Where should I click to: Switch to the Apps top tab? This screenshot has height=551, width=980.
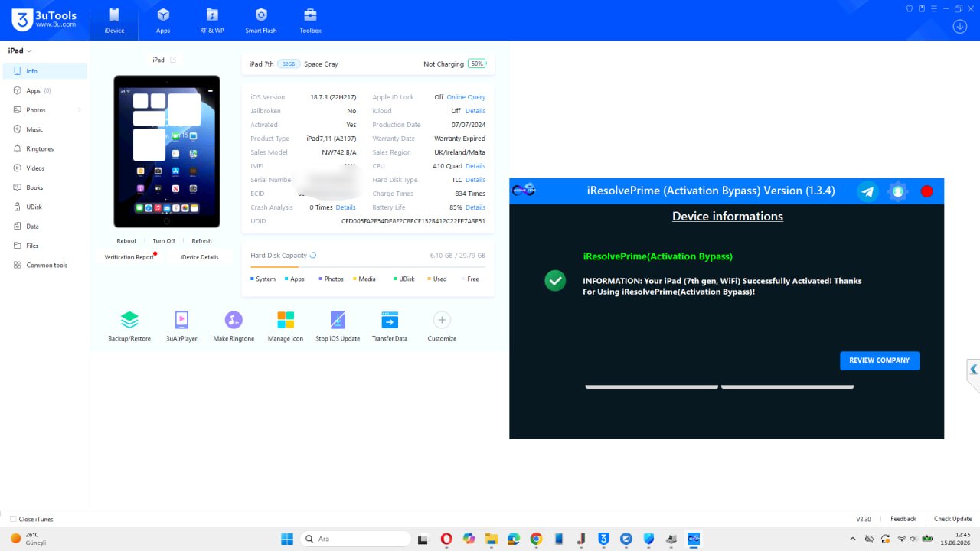(163, 21)
